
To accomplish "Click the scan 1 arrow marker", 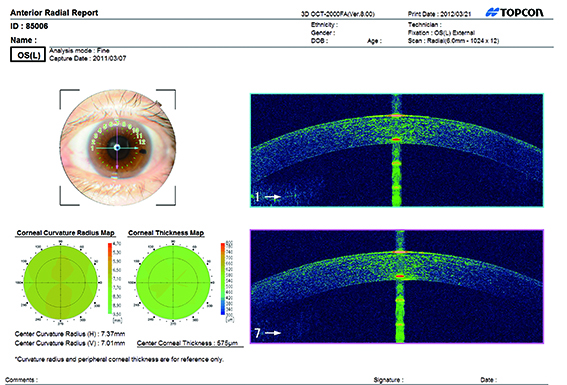I will [268, 197].
